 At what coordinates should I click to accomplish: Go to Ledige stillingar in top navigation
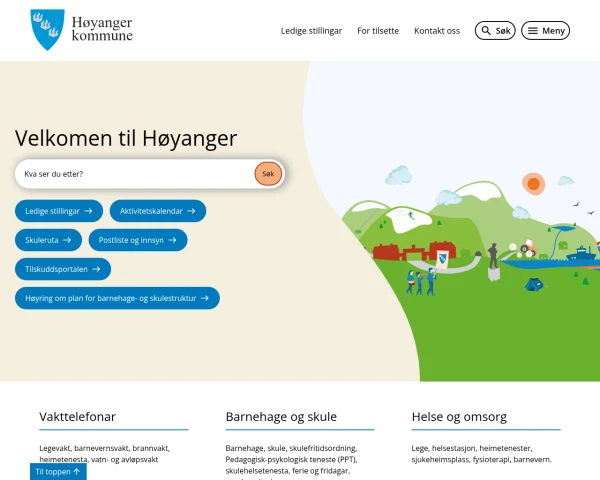click(x=311, y=31)
